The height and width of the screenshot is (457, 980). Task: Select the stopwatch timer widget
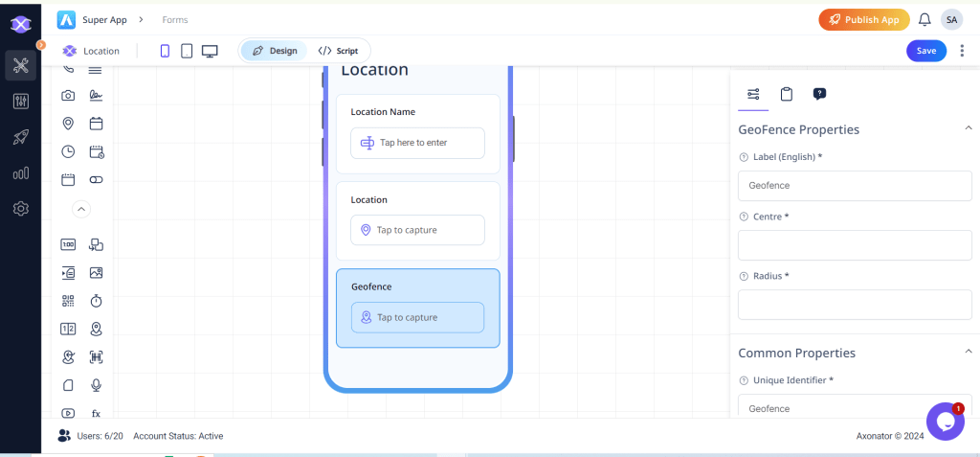pos(96,301)
